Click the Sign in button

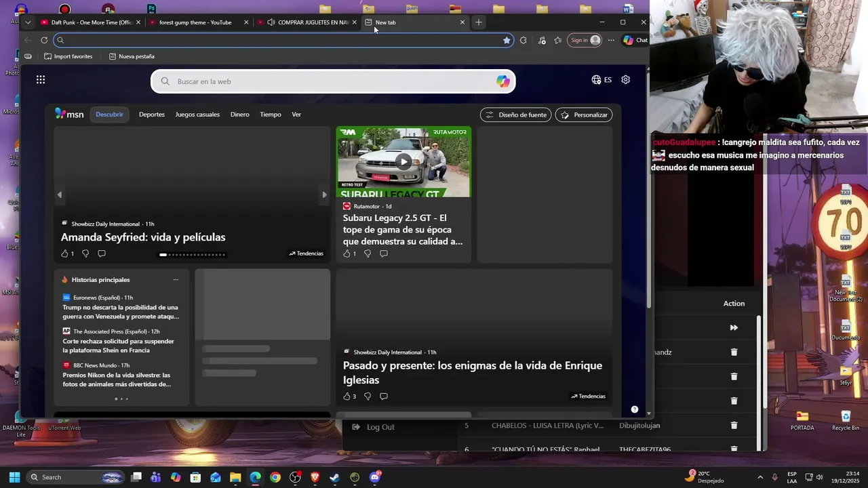pyautogui.click(x=585, y=40)
